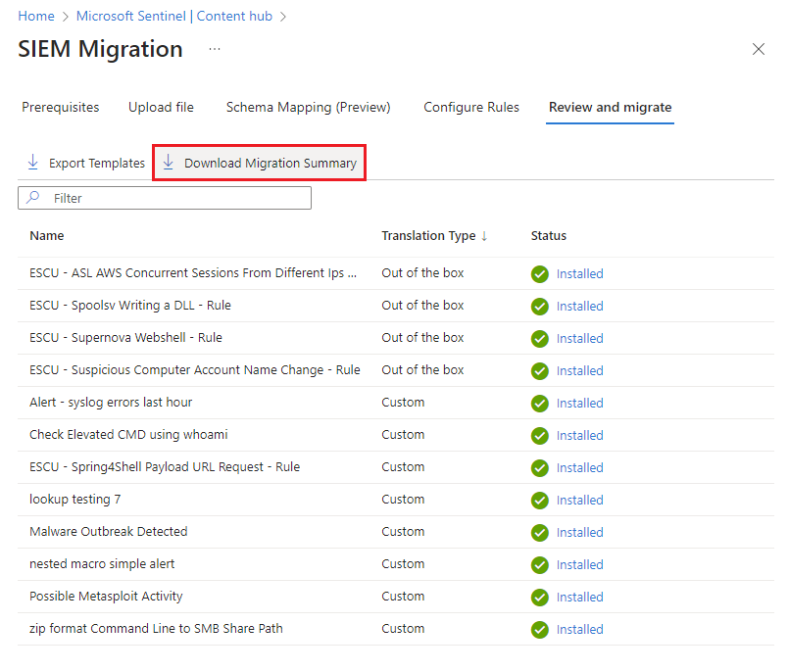Image resolution: width=788 pixels, height=672 pixels.
Task: Navigate to Home breadcrumb
Action: click(36, 16)
